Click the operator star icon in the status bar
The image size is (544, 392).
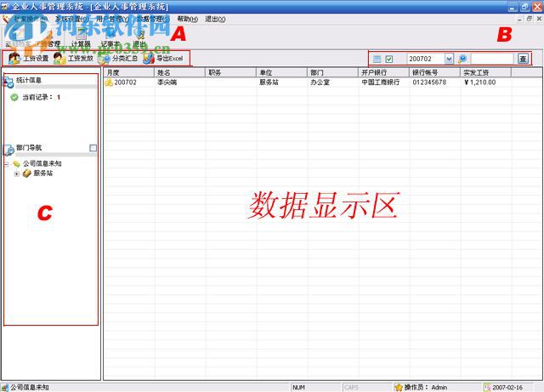pyautogui.click(x=399, y=387)
